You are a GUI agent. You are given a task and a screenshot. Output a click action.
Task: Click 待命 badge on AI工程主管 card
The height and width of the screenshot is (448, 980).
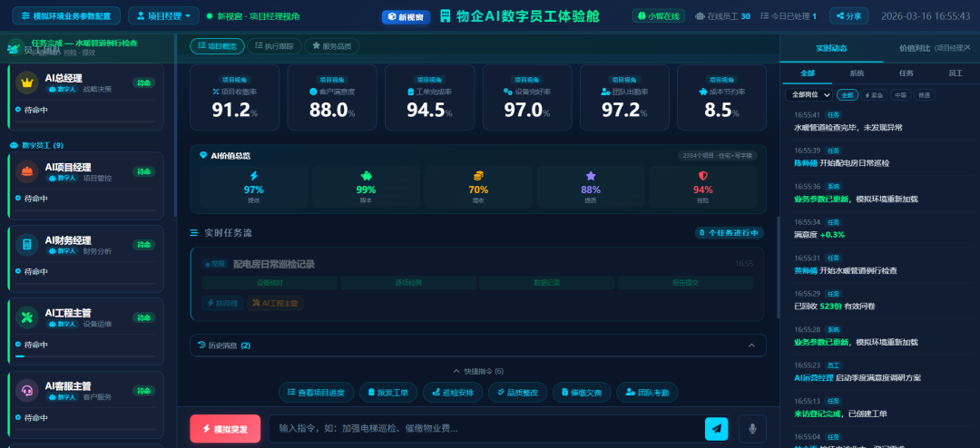coord(143,317)
